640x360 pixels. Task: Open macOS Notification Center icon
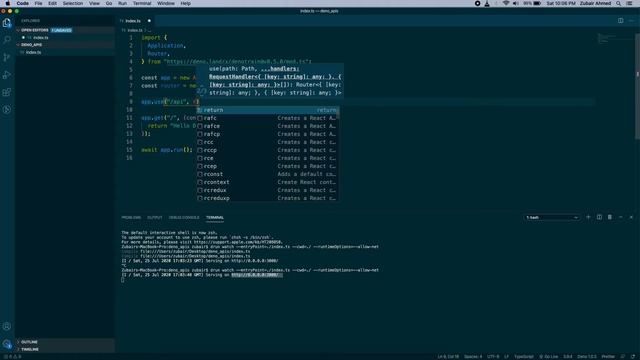click(630, 3)
